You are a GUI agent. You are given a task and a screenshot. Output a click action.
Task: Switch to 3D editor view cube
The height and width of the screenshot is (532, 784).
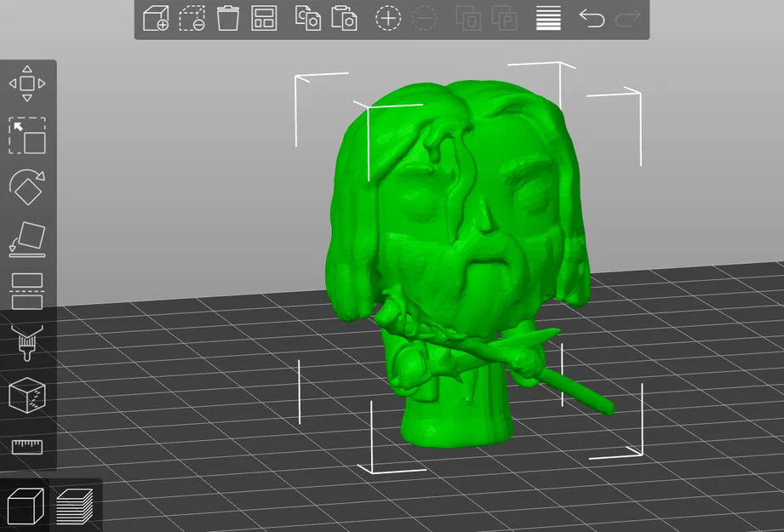tap(26, 506)
